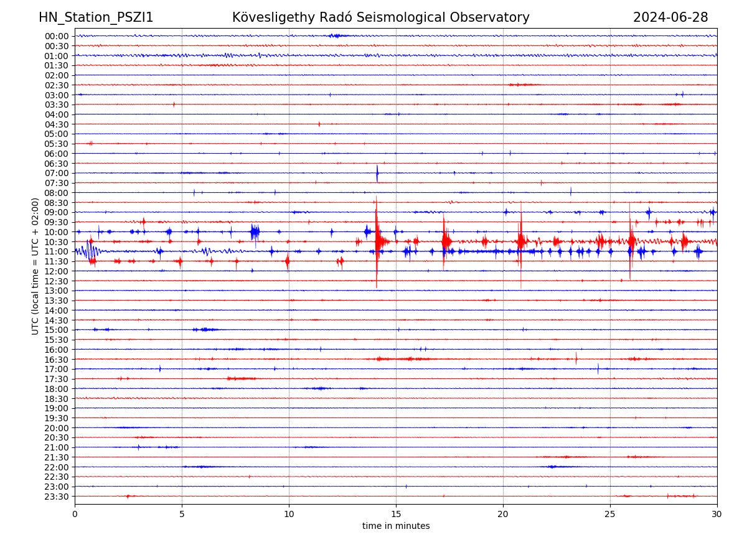The height and width of the screenshot is (560, 747).
Task: Click the HN_Station_PSZI1 station title
Action: point(96,17)
